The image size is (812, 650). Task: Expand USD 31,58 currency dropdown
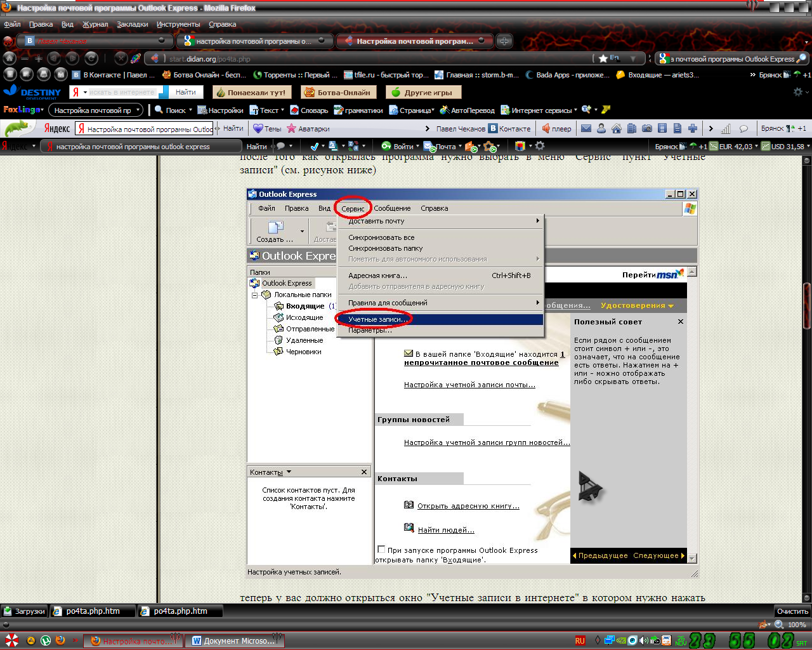[807, 146]
